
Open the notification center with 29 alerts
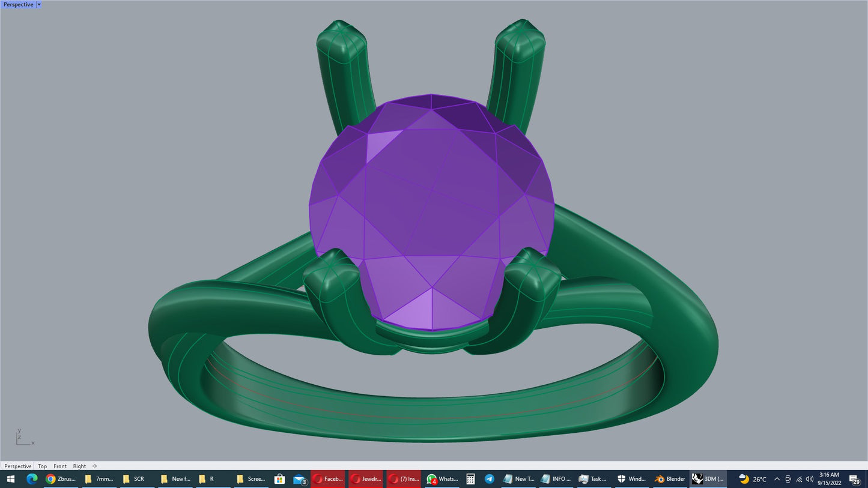[854, 479]
